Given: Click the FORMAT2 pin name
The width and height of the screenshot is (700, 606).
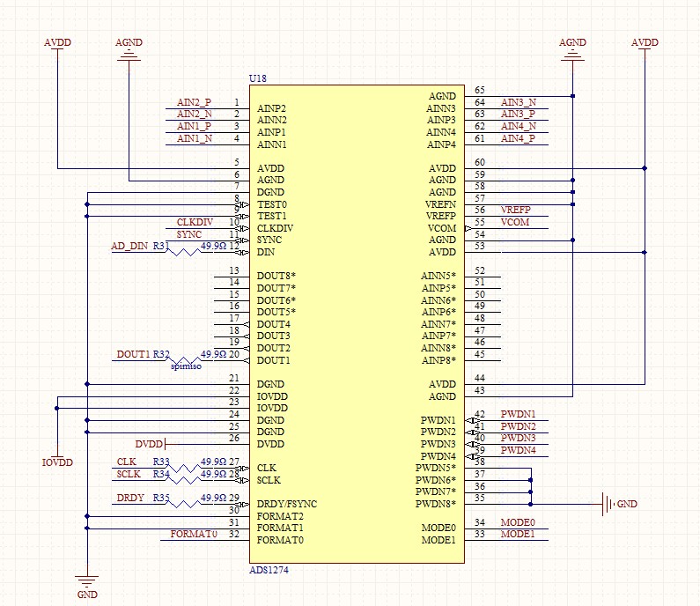Looking at the screenshot, I should coord(280,516).
